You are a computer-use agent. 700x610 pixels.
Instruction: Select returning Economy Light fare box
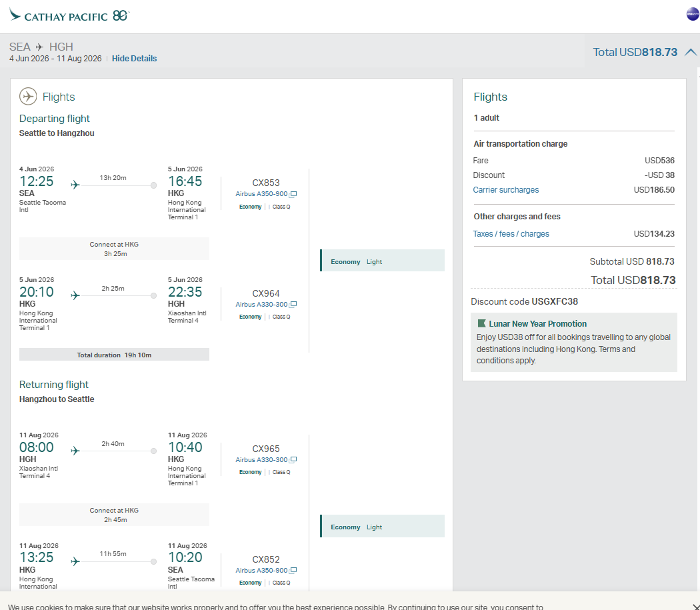pos(382,526)
